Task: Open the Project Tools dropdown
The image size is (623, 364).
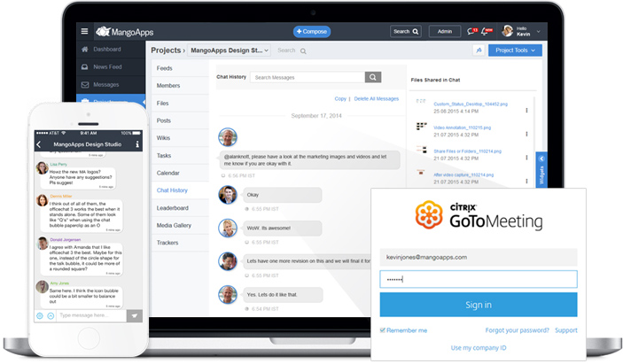Action: point(515,50)
